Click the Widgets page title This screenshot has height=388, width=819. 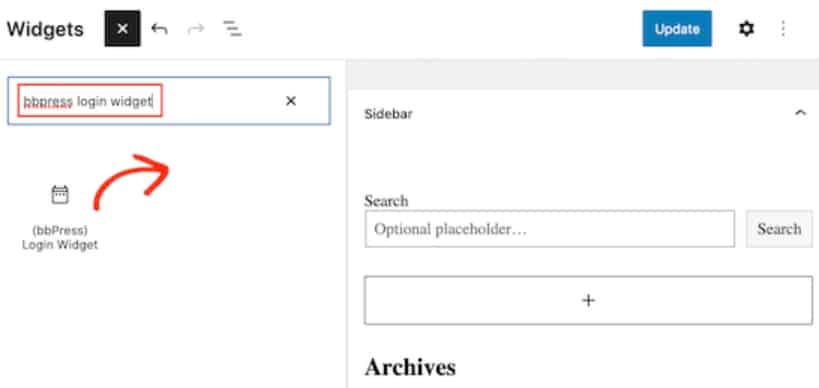45,29
